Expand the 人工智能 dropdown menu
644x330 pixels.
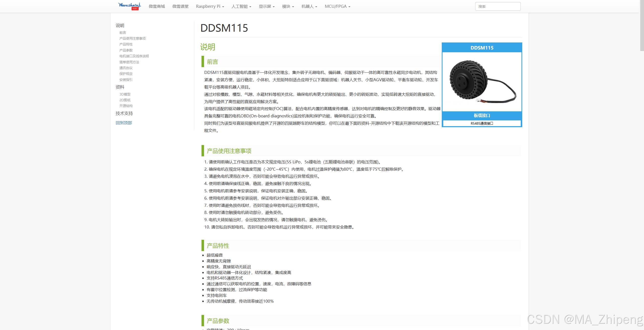tap(241, 7)
